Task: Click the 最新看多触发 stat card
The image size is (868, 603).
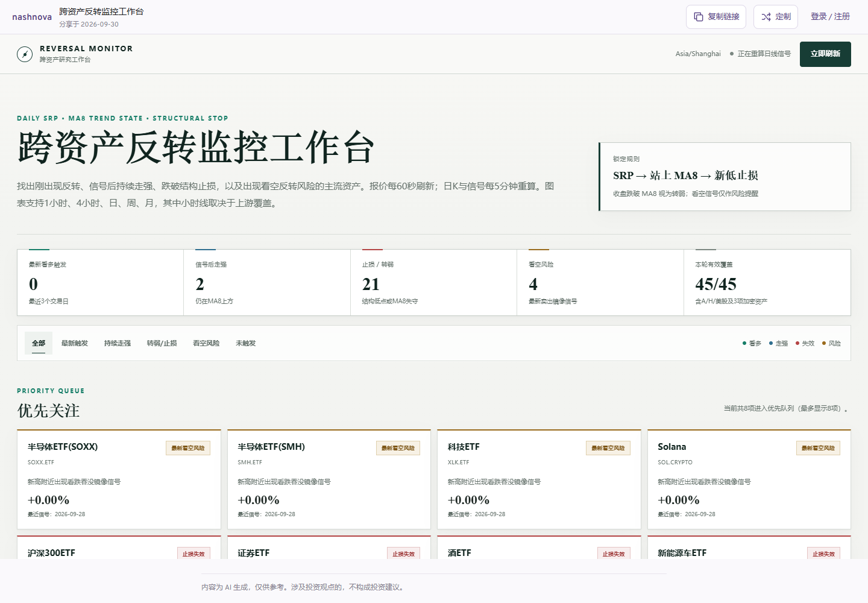Action: point(100,282)
